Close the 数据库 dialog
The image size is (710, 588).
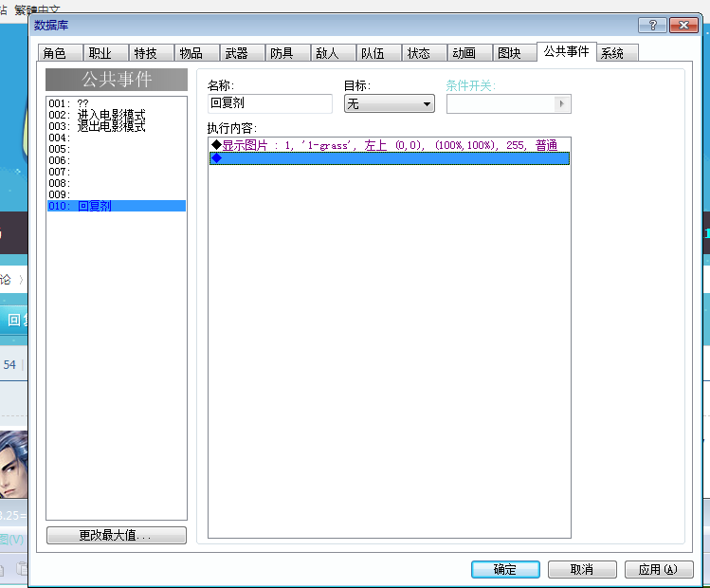[683, 26]
